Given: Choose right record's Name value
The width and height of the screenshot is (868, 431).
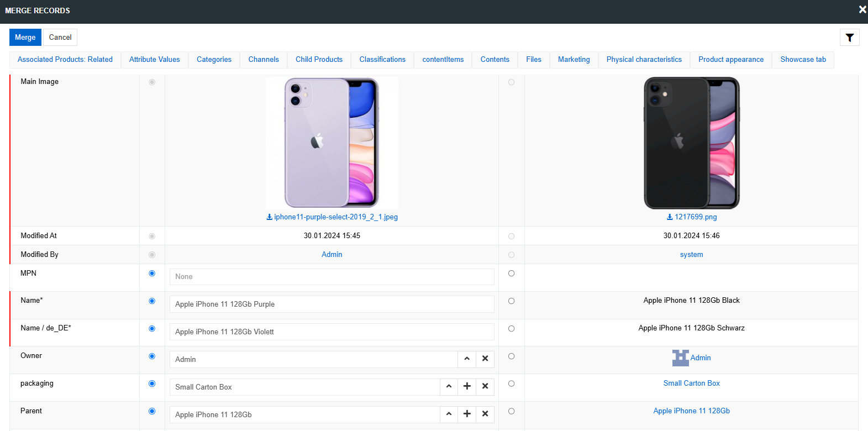Looking at the screenshot, I should point(511,301).
